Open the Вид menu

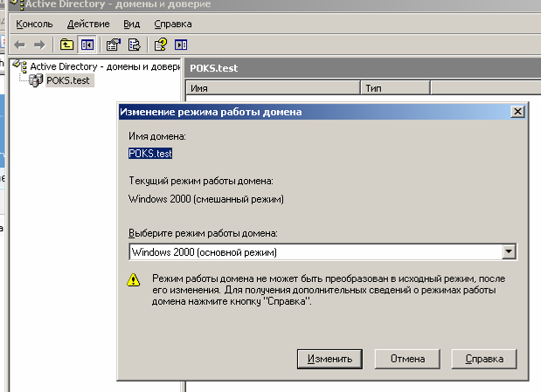point(132,24)
